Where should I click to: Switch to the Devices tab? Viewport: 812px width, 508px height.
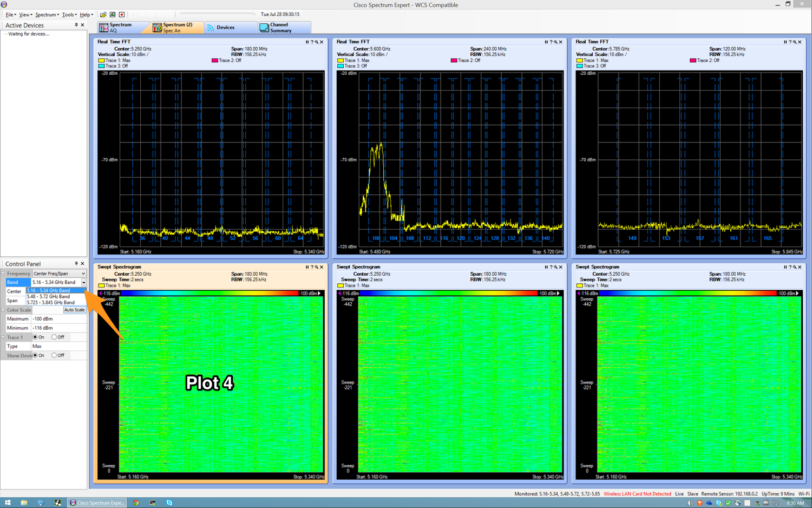(x=231, y=28)
